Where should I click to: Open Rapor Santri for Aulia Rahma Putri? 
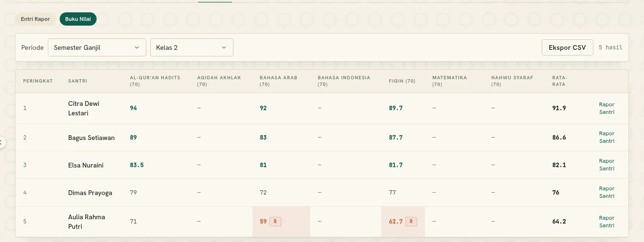[x=607, y=222]
